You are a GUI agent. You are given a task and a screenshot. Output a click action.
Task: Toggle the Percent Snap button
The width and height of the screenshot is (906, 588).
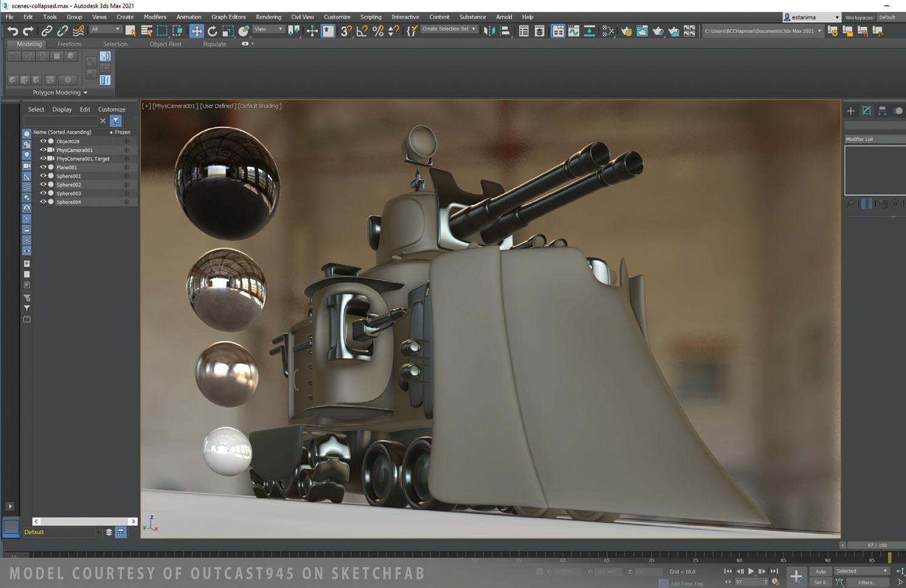tap(378, 30)
